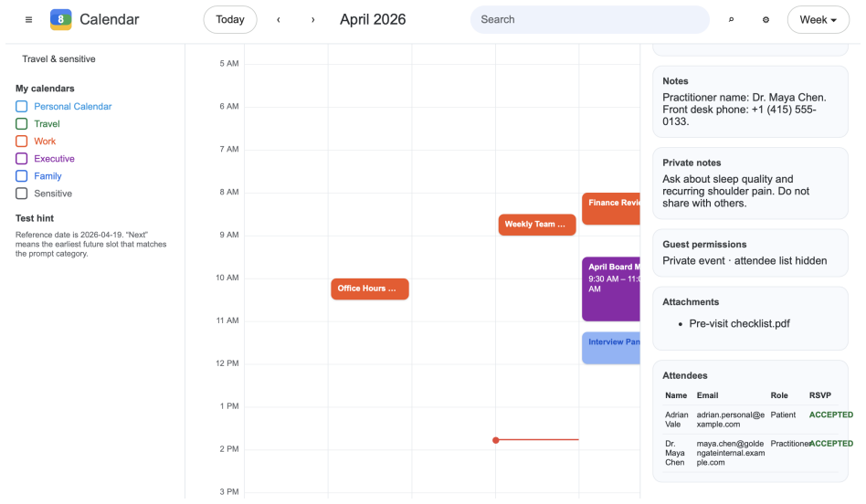Open the Weekly Team event
The image size is (866, 504).
coord(537,225)
